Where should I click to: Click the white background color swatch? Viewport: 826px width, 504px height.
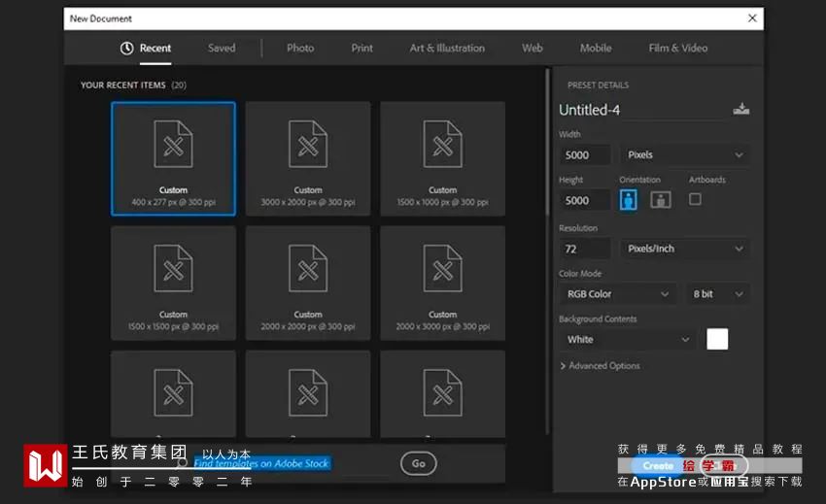click(x=717, y=339)
